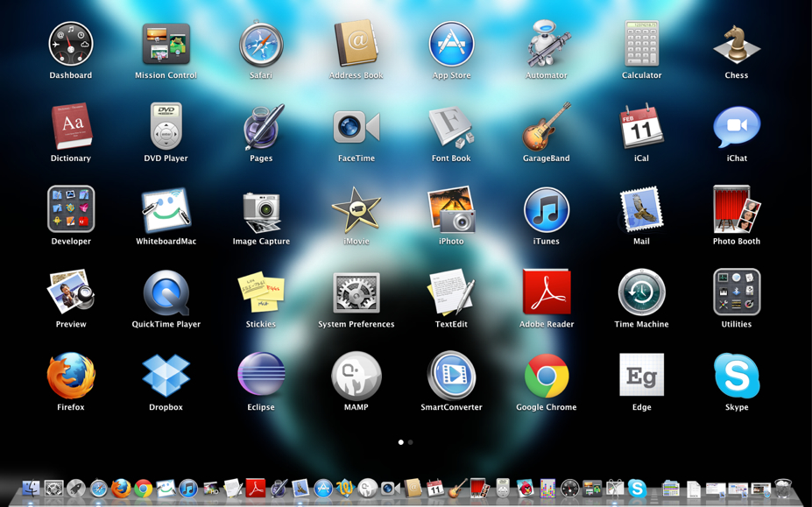Open Trash in the Dock
The image size is (812, 507).
(783, 488)
